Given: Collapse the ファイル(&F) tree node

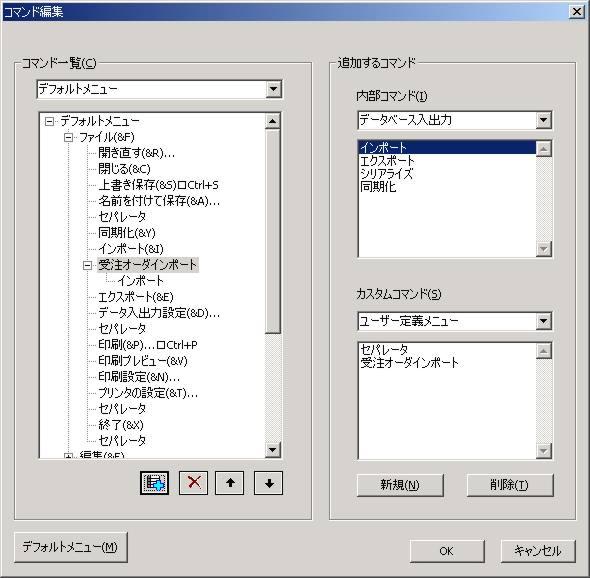Looking at the screenshot, I should (68, 137).
